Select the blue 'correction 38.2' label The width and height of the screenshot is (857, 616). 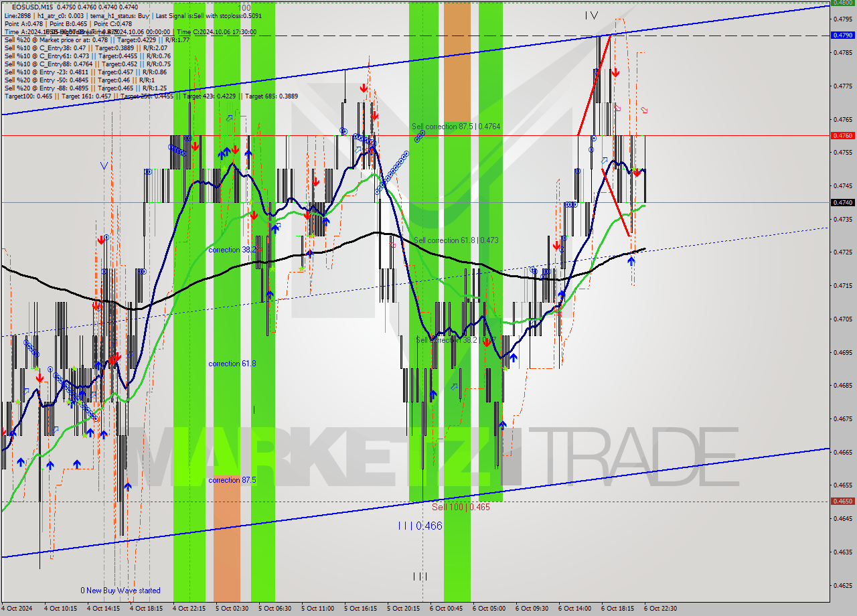point(233,250)
